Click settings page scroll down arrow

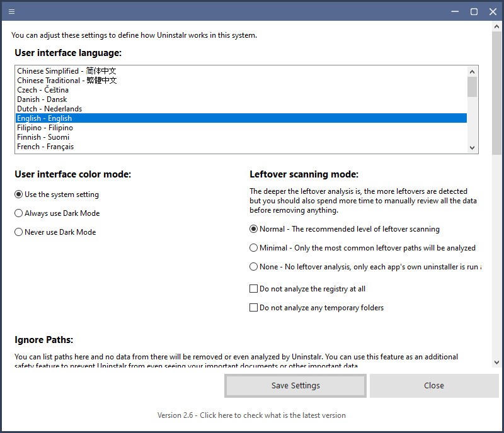[497, 363]
